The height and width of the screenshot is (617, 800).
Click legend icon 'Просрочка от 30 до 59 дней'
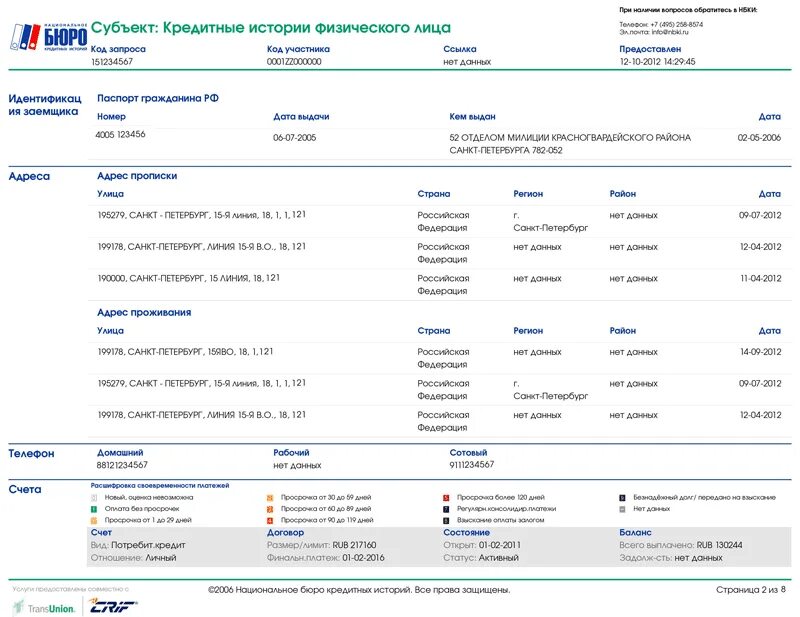270,498
